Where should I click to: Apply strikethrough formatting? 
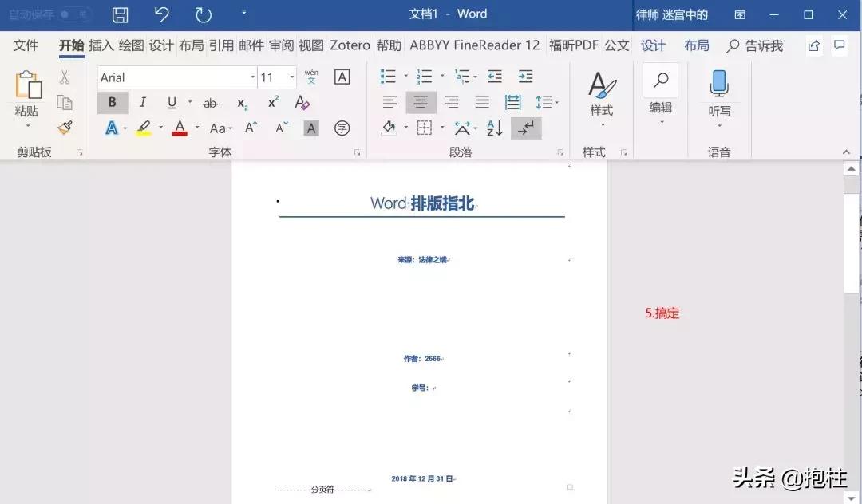[x=210, y=103]
